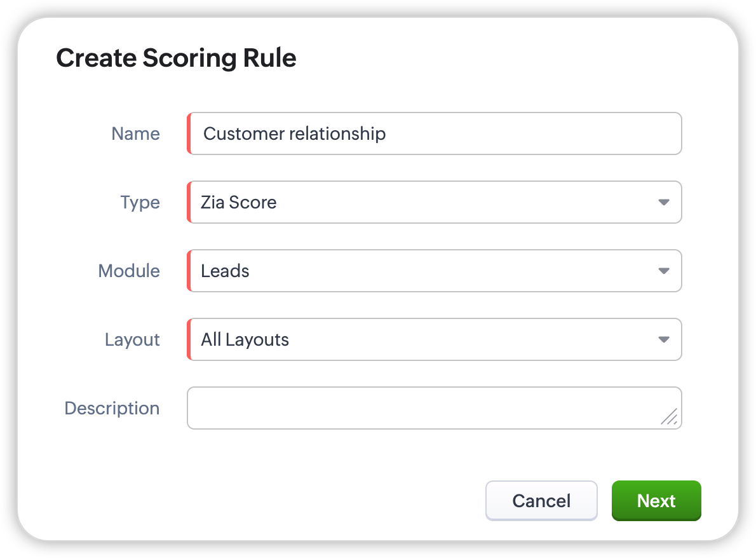Viewport: 756px width, 558px height.
Task: Click the "Leads" selected value text
Action: (x=225, y=271)
